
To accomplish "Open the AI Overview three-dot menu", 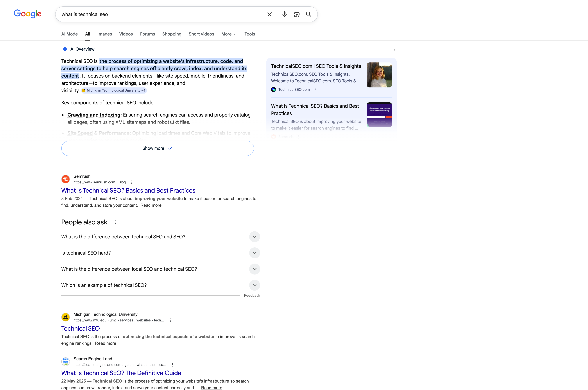I will pos(394,49).
